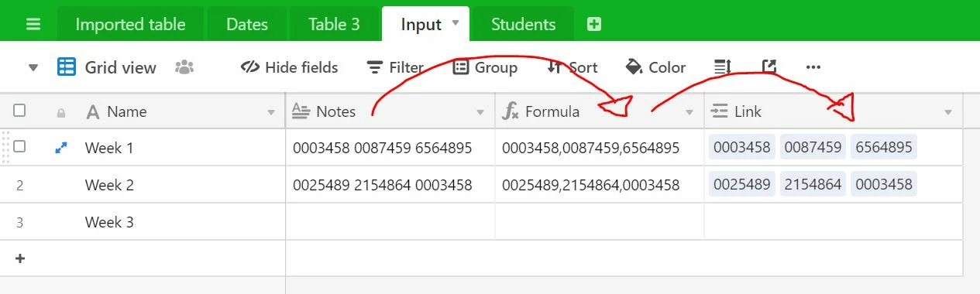Open Hide fields option
Image resolution: width=980 pixels, height=294 pixels.
click(290, 67)
